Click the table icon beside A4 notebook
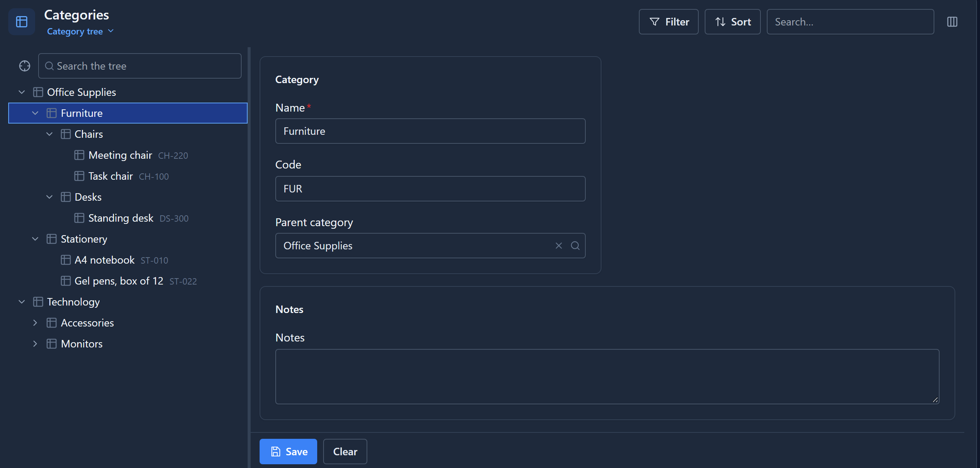 click(x=65, y=260)
